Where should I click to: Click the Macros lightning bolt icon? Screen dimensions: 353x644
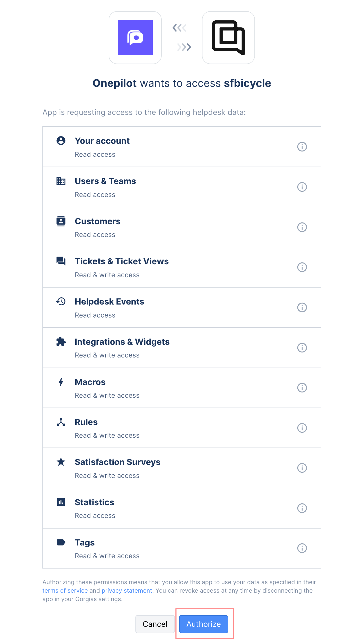(x=61, y=382)
